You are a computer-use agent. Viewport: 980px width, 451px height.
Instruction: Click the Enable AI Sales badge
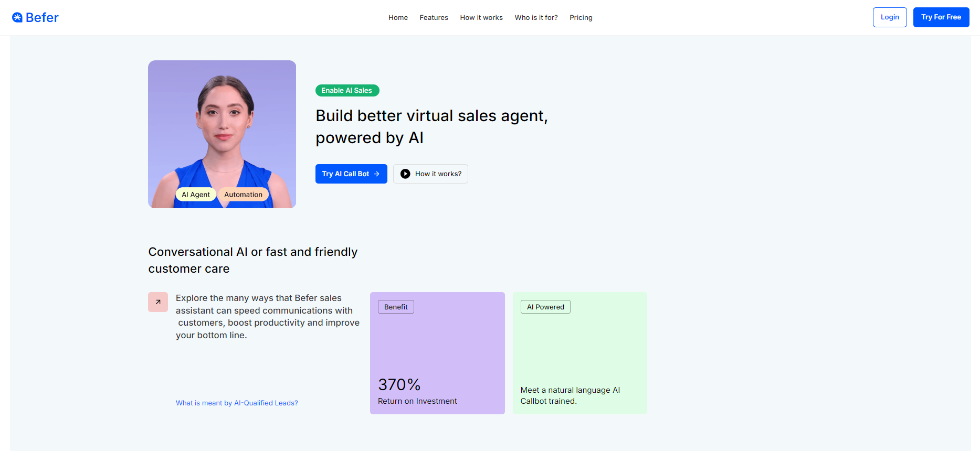[x=347, y=91]
